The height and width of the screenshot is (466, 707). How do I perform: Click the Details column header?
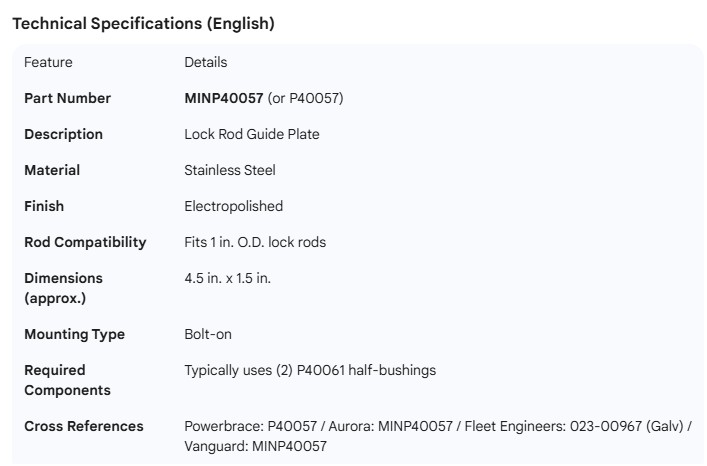click(205, 62)
